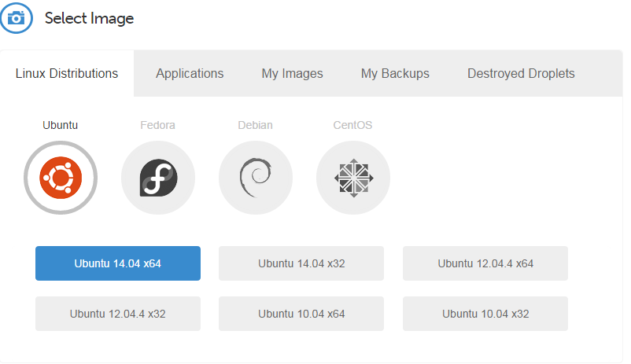This screenshot has height=364, width=631.
Task: Click the camera icon beside Select Image
Action: coord(16,18)
